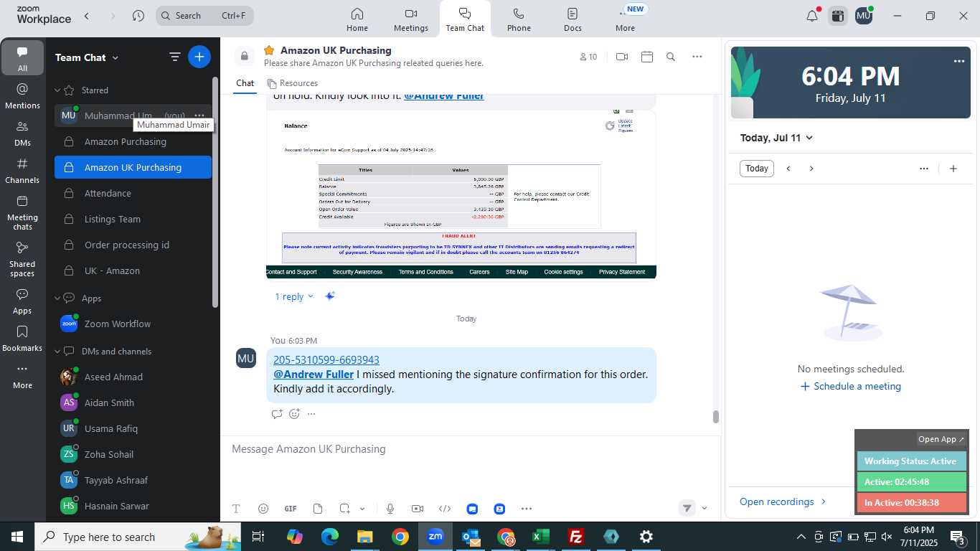Search within this chat

671,57
